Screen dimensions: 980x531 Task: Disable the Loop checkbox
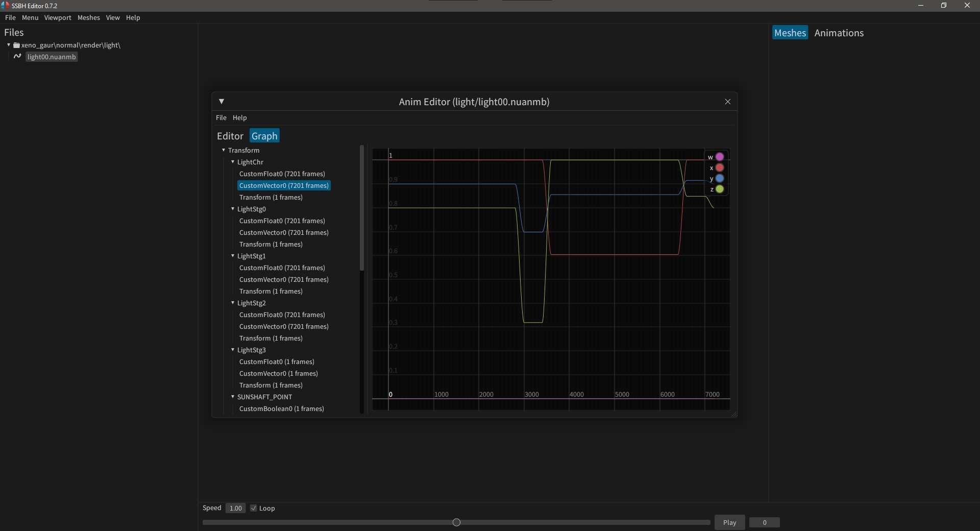(254, 508)
